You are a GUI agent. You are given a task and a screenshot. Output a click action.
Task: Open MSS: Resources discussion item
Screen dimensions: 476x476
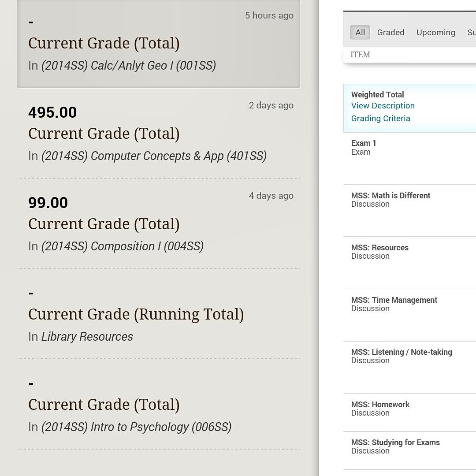click(409, 263)
